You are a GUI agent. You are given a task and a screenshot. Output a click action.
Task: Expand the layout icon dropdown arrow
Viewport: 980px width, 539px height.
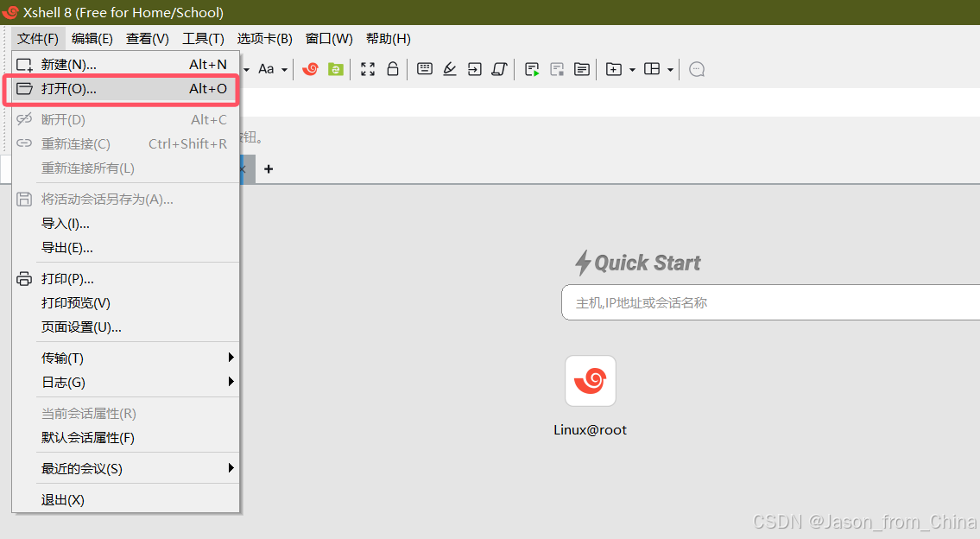pos(670,70)
